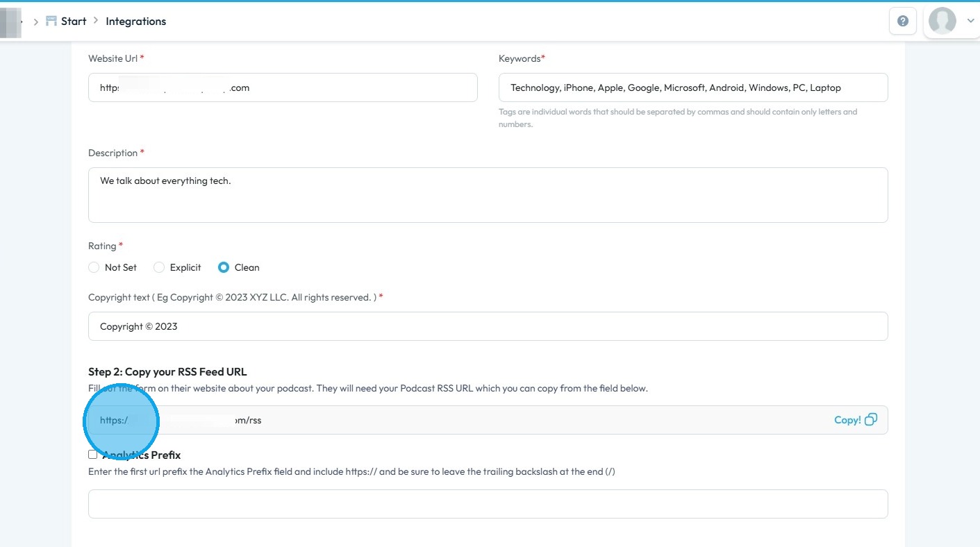Choose the Clean rating radio button
This screenshot has width=980, height=547.
tap(224, 267)
